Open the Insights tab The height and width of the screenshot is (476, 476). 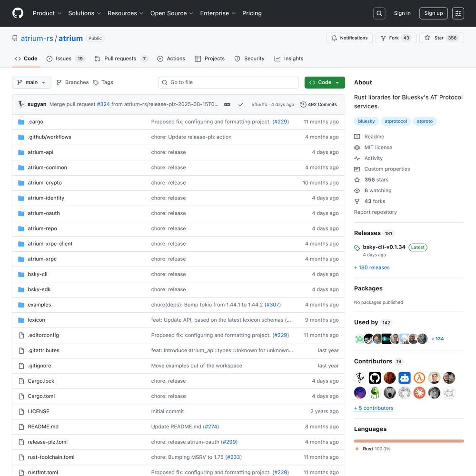tap(289, 59)
